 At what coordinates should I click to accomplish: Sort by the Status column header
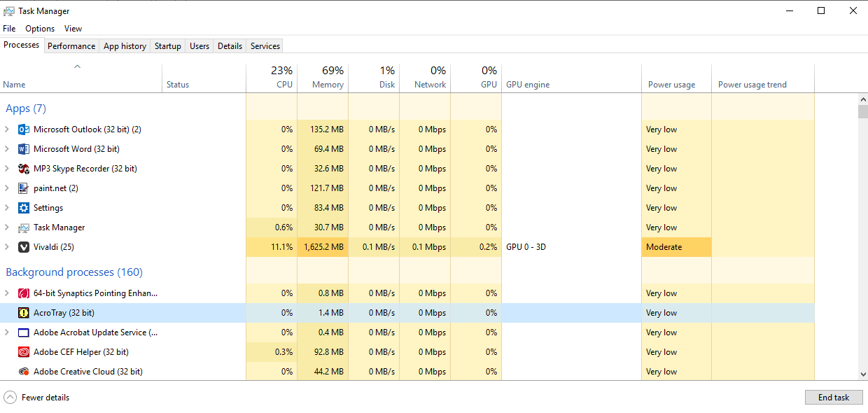(x=204, y=78)
